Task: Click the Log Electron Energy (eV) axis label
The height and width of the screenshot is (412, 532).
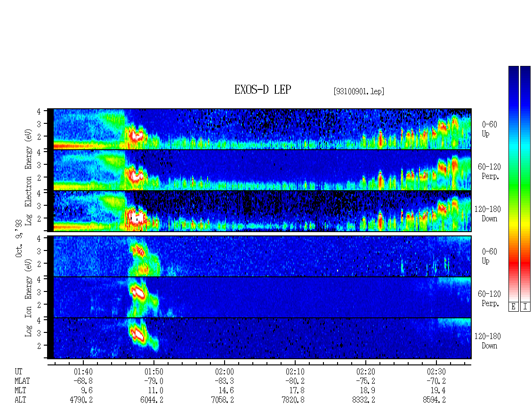Action: [x=28, y=177]
